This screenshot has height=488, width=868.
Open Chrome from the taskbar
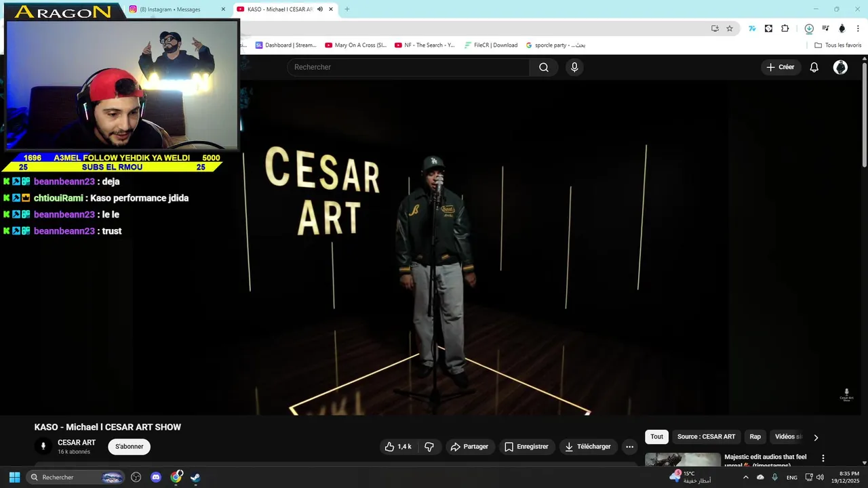[176, 477]
